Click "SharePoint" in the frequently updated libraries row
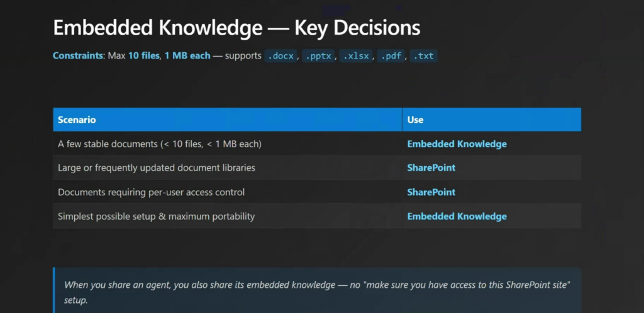The height and width of the screenshot is (313, 644). click(431, 168)
